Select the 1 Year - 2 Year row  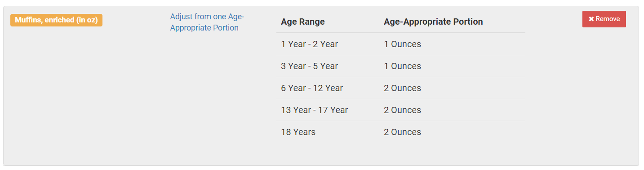pos(401,44)
